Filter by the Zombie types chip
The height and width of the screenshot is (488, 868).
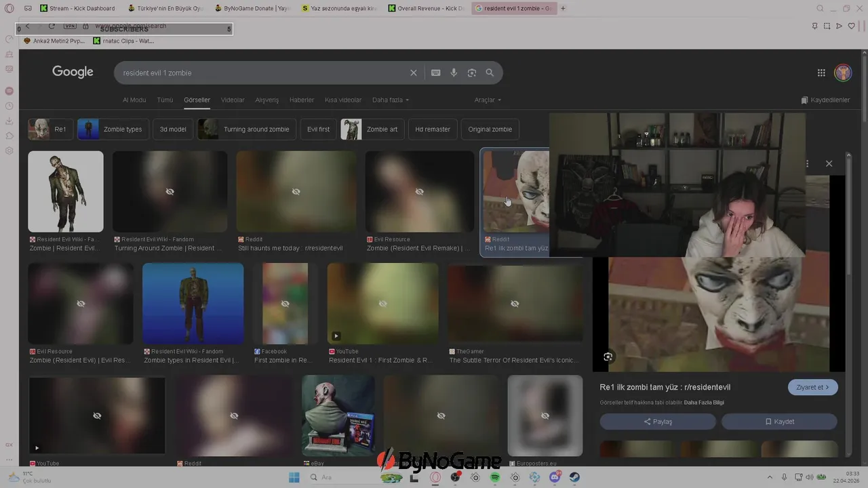[x=113, y=129]
